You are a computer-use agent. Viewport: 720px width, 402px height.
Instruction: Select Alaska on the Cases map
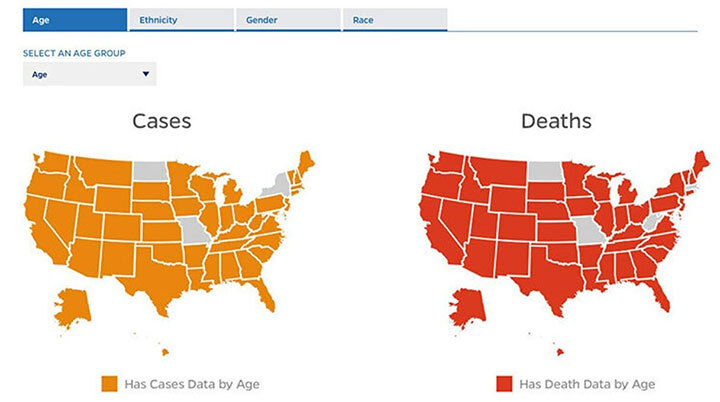73,306
